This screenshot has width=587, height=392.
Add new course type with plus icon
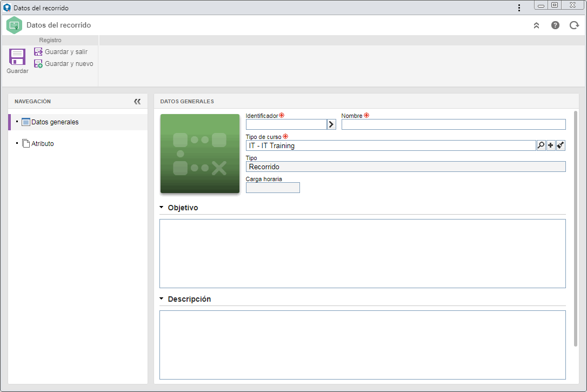point(551,145)
